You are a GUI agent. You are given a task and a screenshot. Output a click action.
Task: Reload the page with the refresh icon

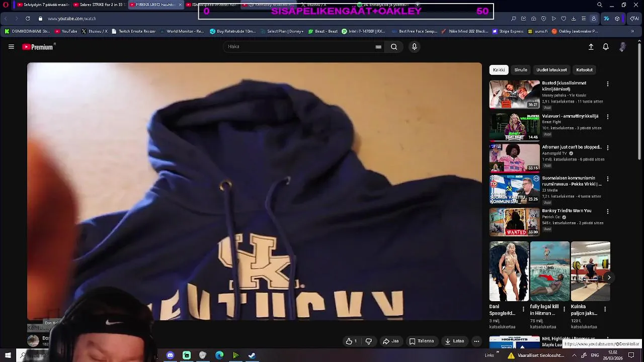click(28, 19)
